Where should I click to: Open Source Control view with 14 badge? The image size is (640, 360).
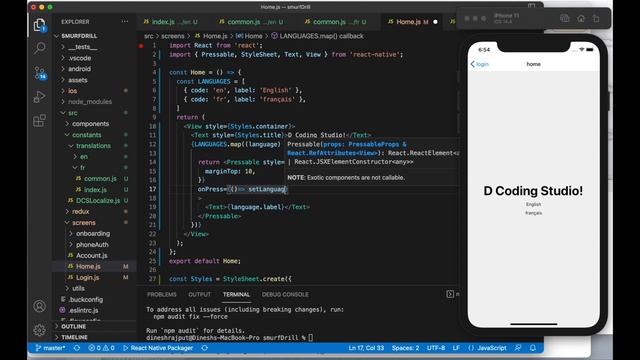click(x=40, y=73)
